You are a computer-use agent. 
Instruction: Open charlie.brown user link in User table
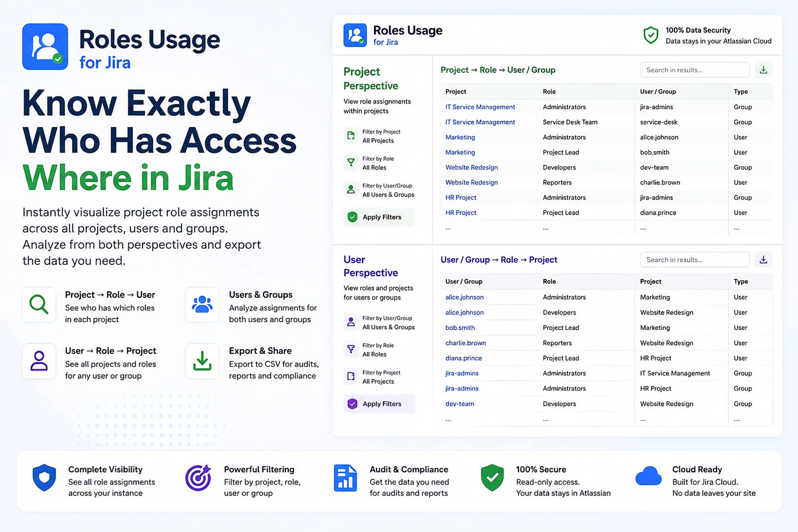tap(465, 343)
